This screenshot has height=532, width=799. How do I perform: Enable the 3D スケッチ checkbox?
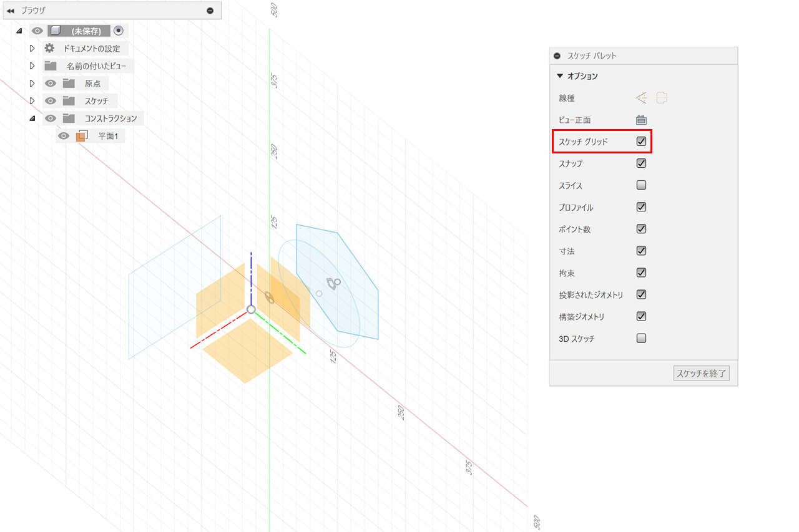pos(641,339)
